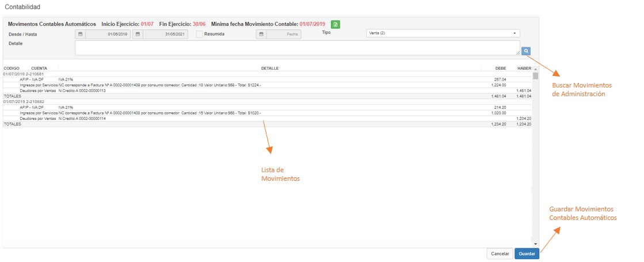The height and width of the screenshot is (262, 644).
Task: Expand the Tipo dropdown showing Venta (2)
Action: (x=443, y=33)
